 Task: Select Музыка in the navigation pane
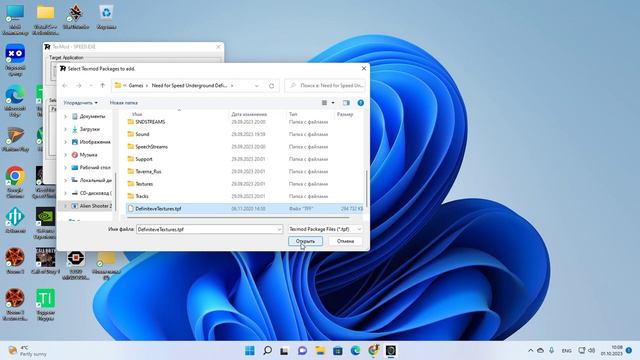(x=88, y=155)
